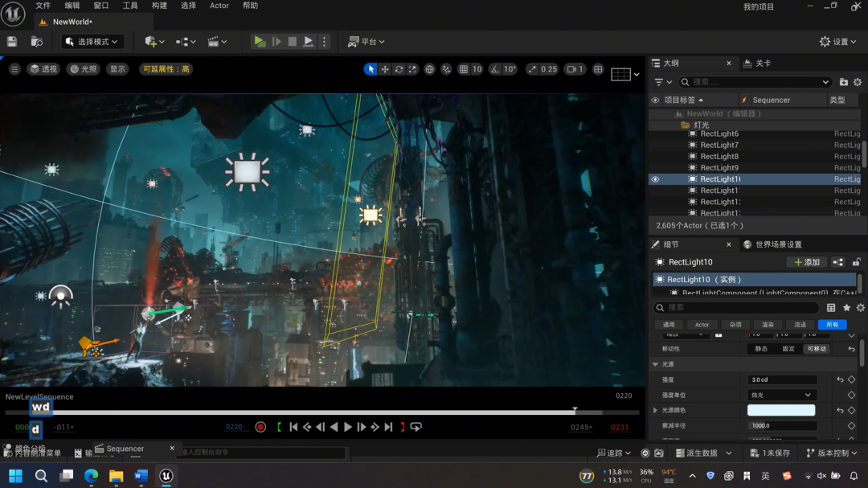This screenshot has width=868, height=488.
Task: Click the light color swatch
Action: tap(781, 410)
